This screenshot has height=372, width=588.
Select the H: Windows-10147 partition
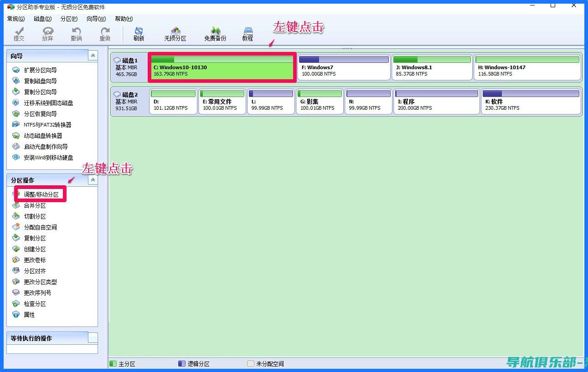point(527,67)
